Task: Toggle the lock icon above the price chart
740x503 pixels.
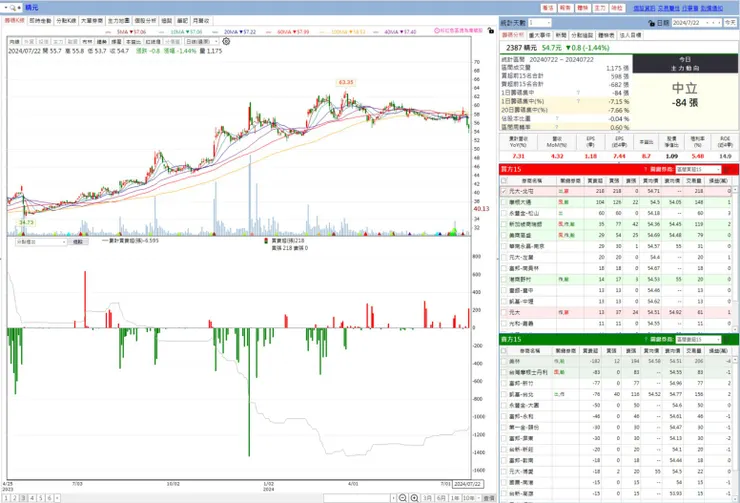Action: 491,31
